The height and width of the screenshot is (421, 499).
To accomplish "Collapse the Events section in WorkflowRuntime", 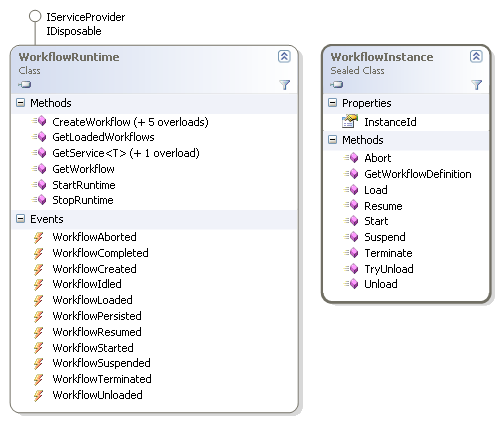I will (21, 219).
